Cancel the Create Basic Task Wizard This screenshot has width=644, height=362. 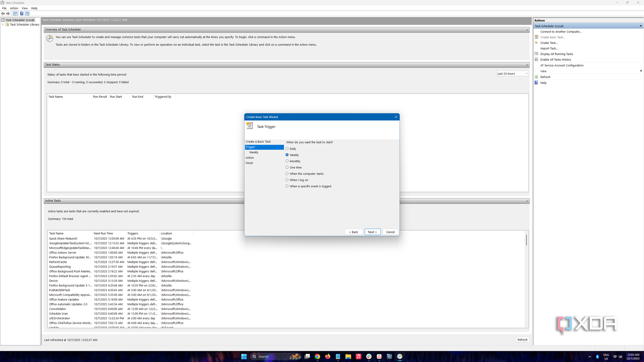tap(390, 232)
